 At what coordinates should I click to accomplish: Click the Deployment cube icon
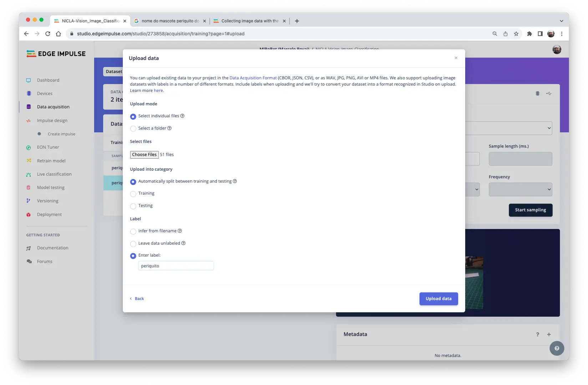pyautogui.click(x=29, y=215)
